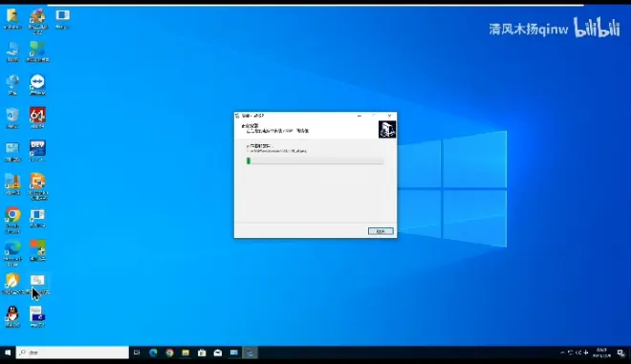Viewport: 631px width, 364px height.
Task: Open Microsoft Edge from the taskbar
Action: 153,353
